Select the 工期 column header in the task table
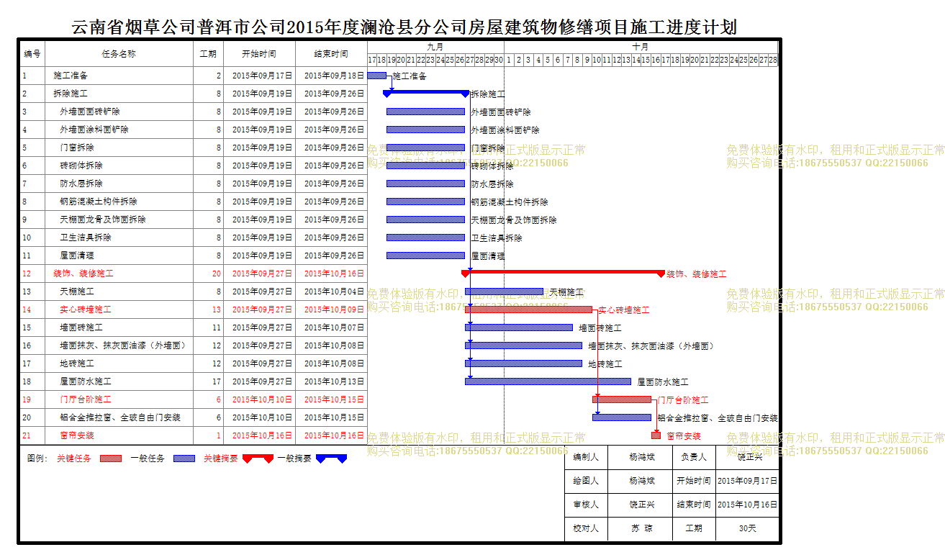945x560 pixels. tap(208, 54)
